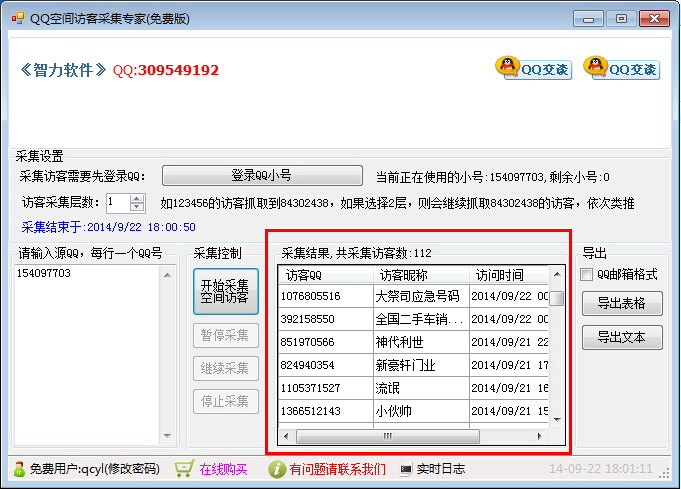Viewport: 681px width, 489px height.
Task: Click results horizontal scrollbar thumb
Action: [x=388, y=436]
